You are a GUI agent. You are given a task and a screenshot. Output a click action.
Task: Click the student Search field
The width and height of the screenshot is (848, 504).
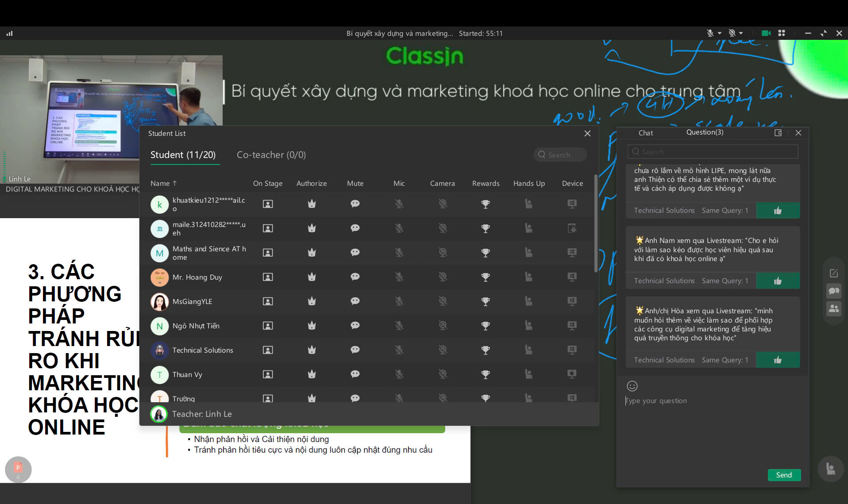(560, 155)
